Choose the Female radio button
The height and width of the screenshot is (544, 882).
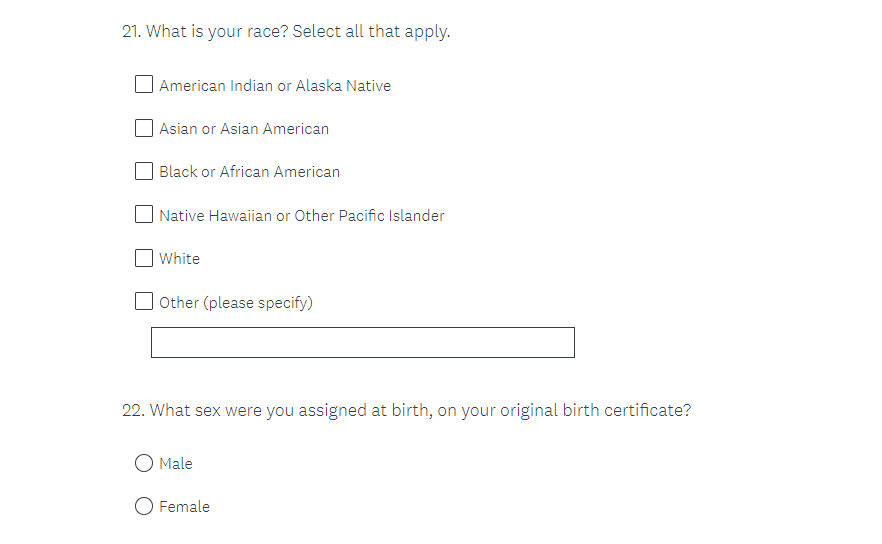click(144, 506)
